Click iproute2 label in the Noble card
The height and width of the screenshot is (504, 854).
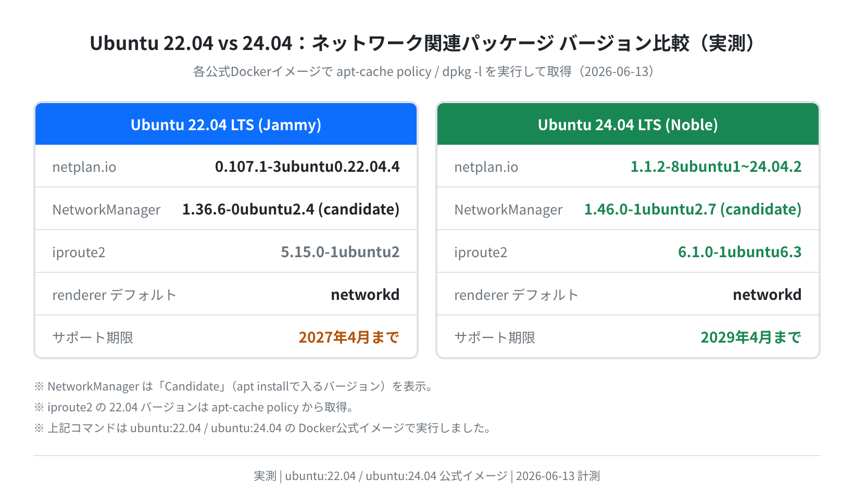click(x=481, y=253)
